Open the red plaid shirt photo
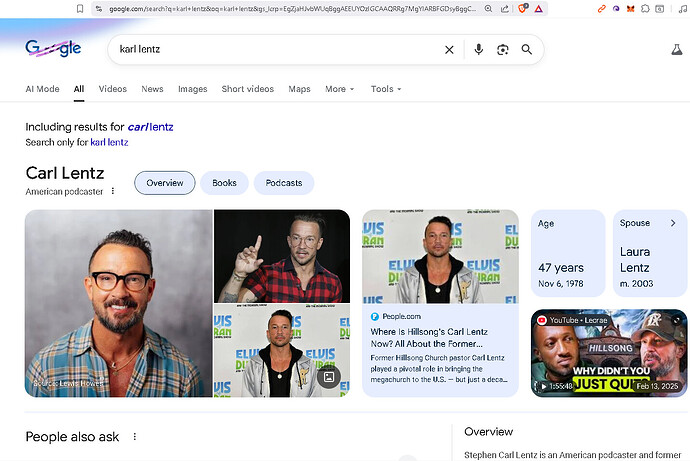The height and width of the screenshot is (461, 690). [x=282, y=256]
